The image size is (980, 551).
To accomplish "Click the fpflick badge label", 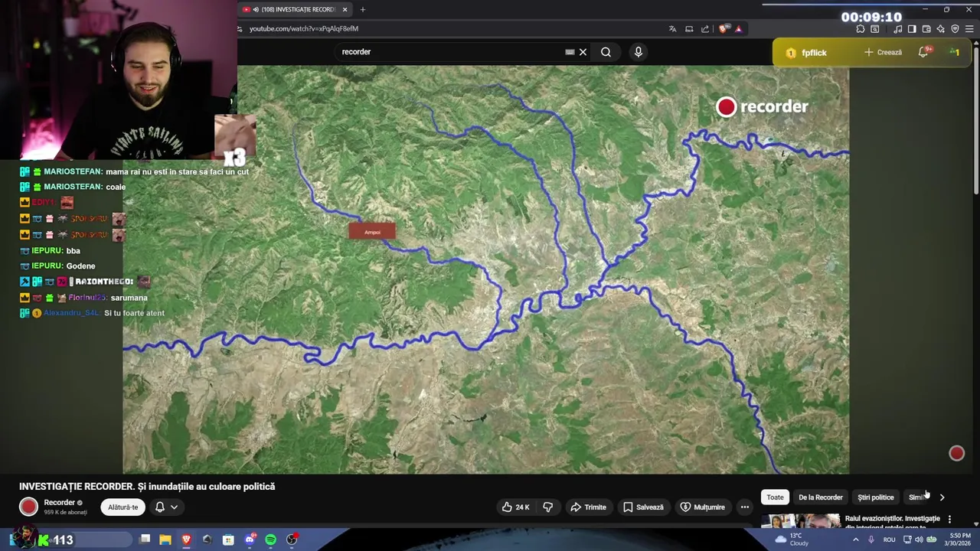I will (x=814, y=53).
